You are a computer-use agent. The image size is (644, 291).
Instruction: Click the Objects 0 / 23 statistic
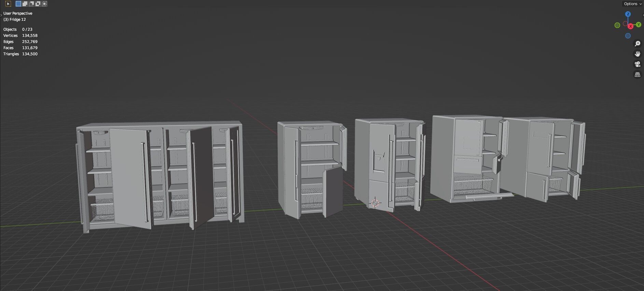18,29
